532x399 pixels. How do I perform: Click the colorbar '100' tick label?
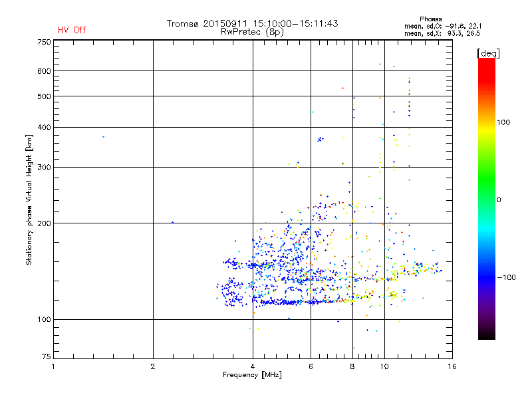503,122
